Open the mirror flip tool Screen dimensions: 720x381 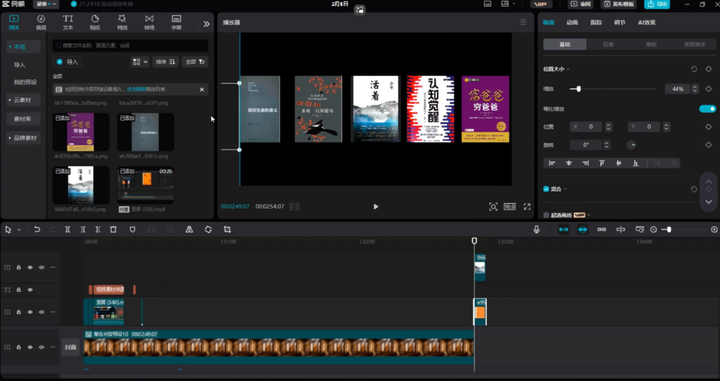pos(189,230)
